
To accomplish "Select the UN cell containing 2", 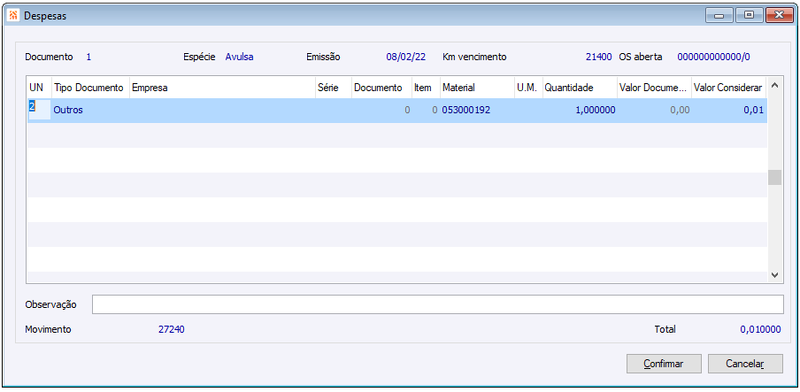I will coord(39,110).
